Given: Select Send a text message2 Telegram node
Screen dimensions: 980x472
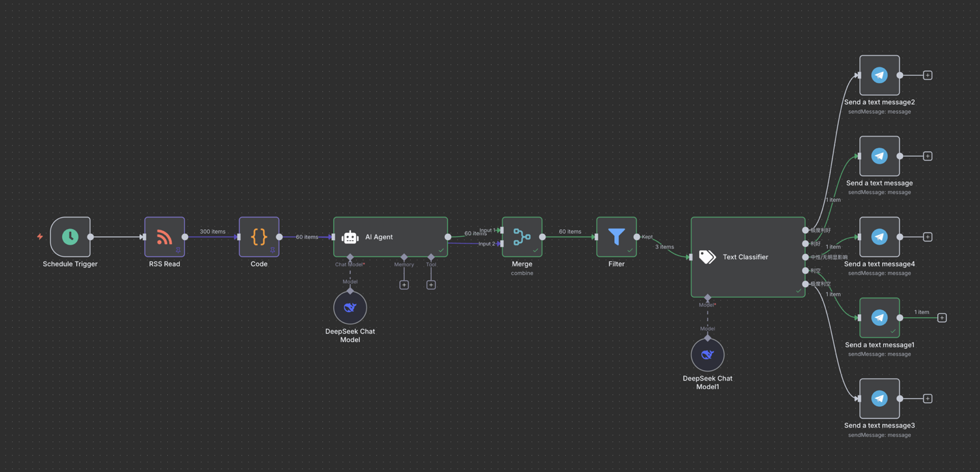Looking at the screenshot, I should (x=879, y=75).
